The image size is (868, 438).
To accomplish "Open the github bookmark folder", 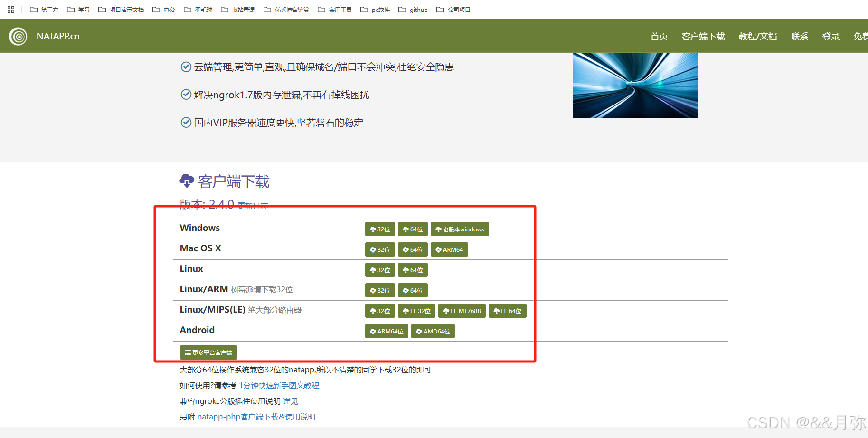I will click(413, 10).
